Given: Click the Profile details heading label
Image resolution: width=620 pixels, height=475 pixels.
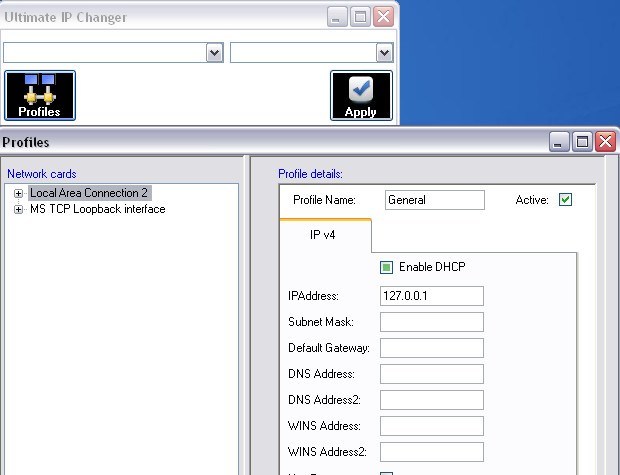Looking at the screenshot, I should [310, 174].
